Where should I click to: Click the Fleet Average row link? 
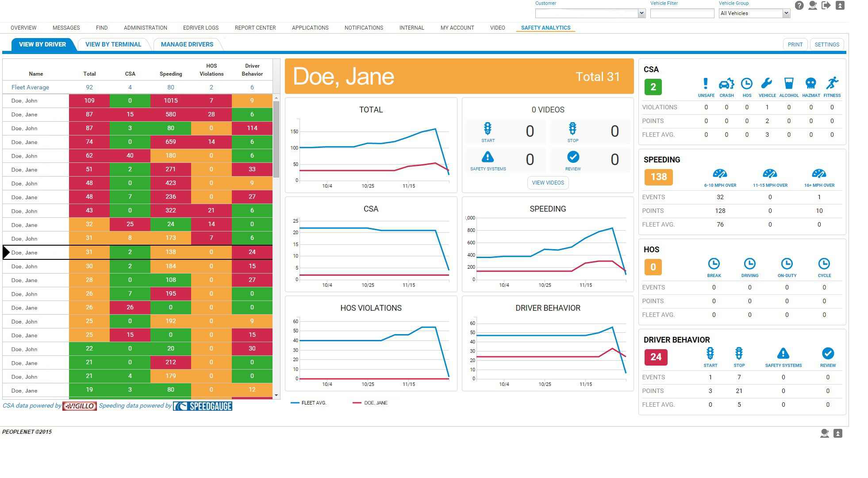(30, 87)
